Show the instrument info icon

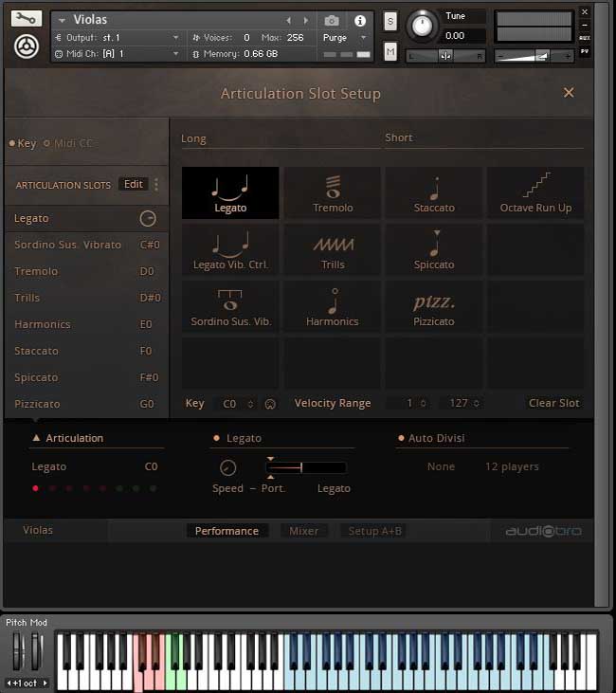coord(360,20)
